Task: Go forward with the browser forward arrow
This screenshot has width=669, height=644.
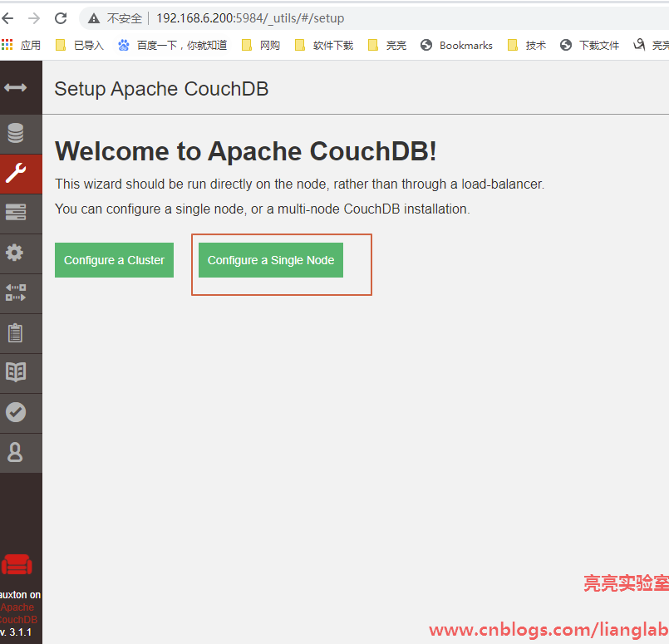Action: [x=34, y=18]
